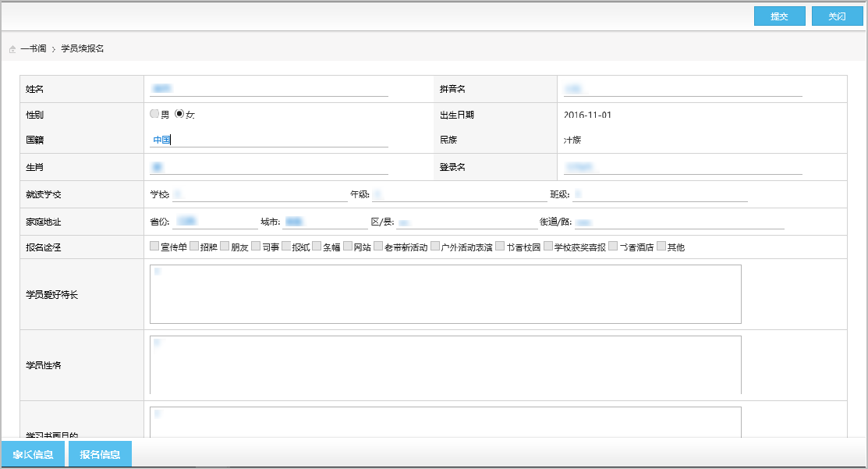Viewport: 868px width, 469px height.
Task: Click the 国籍 field containing 中国
Action: coord(268,140)
